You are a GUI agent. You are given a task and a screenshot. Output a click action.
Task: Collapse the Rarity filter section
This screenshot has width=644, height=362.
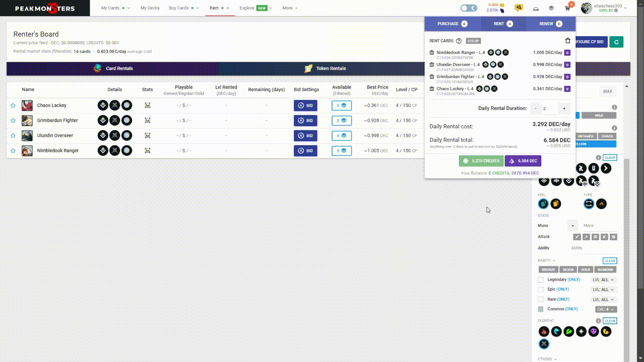click(546, 260)
